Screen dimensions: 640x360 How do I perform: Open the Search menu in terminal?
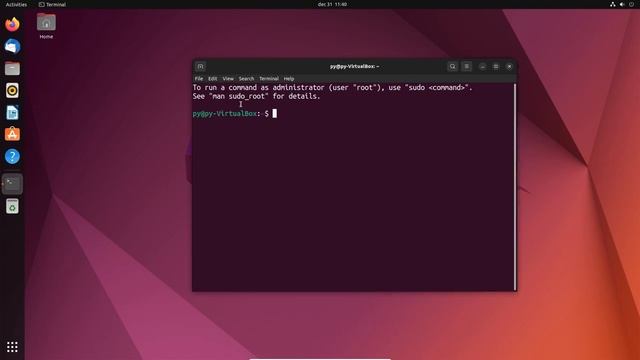click(246, 78)
